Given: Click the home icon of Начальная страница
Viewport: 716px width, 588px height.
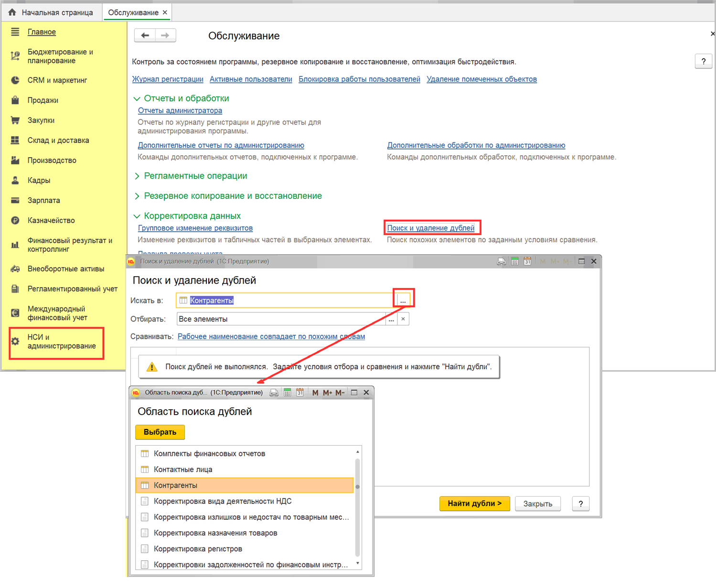Looking at the screenshot, I should point(12,12).
